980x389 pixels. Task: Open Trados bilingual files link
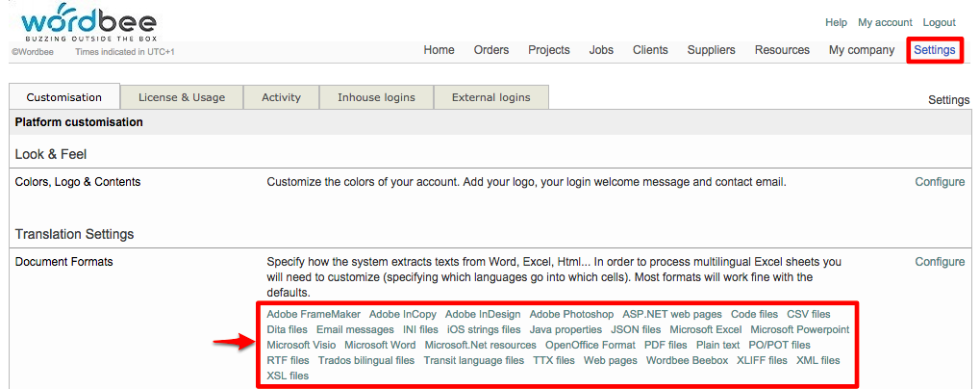coord(365,360)
